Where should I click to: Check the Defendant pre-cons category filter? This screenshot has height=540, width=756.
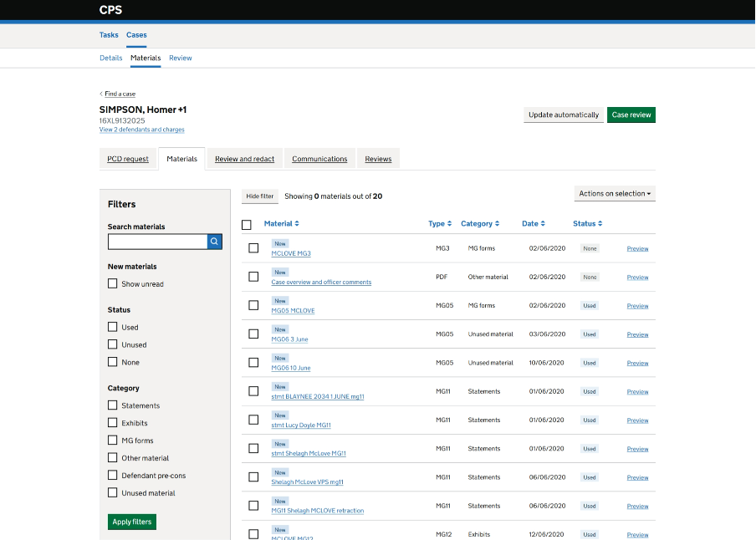113,475
